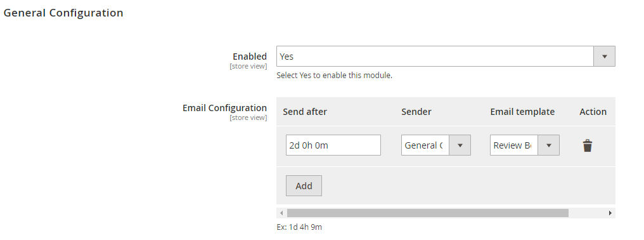Open the Enabled dropdown via its arrow
The image size is (644, 240).
(x=604, y=57)
